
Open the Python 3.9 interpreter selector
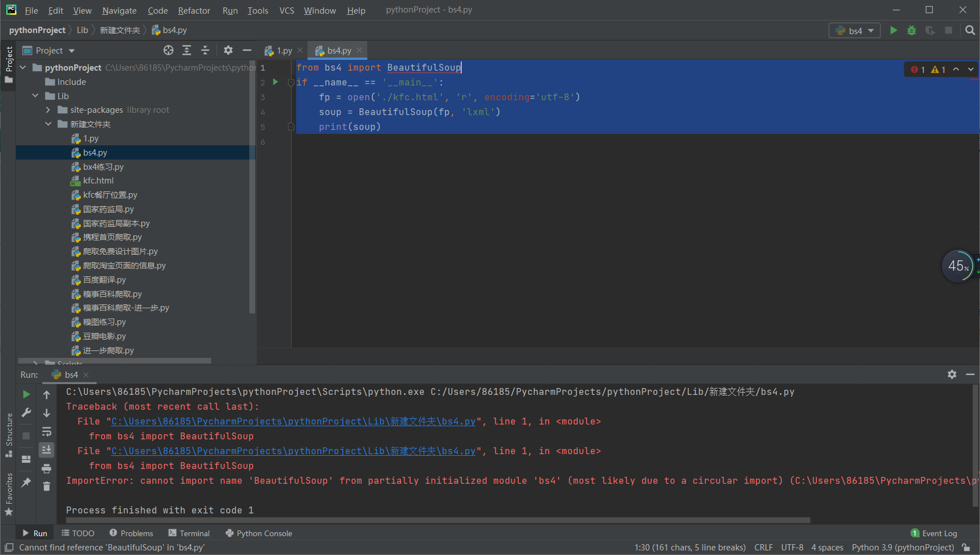903,548
